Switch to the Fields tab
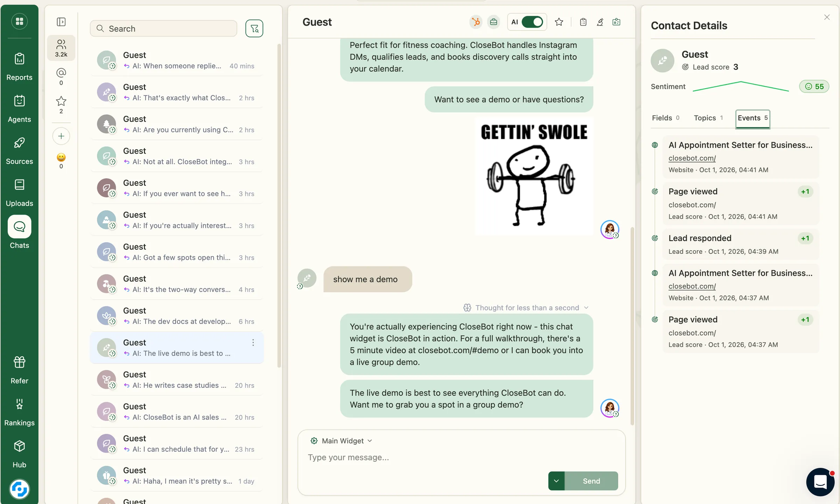Image resolution: width=840 pixels, height=504 pixels. [665, 118]
